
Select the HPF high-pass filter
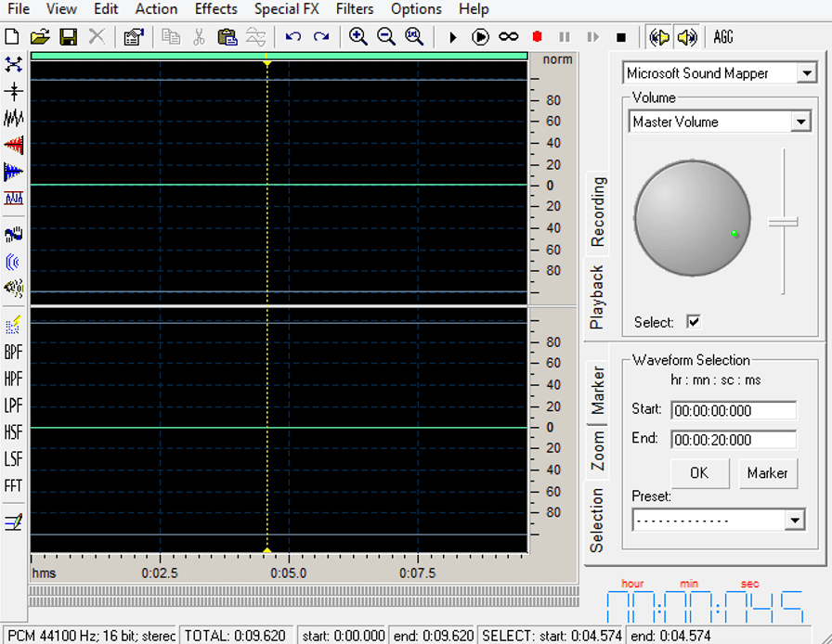click(13, 379)
